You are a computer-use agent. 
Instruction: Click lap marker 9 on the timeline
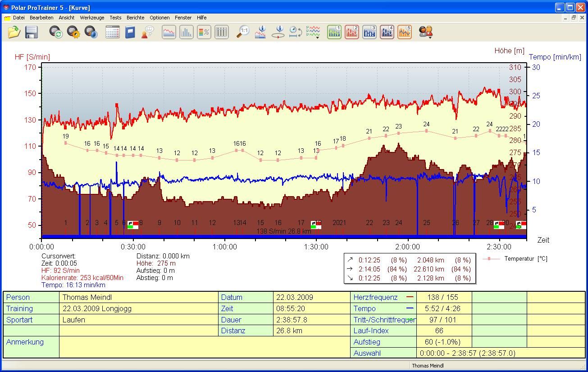(x=160, y=223)
